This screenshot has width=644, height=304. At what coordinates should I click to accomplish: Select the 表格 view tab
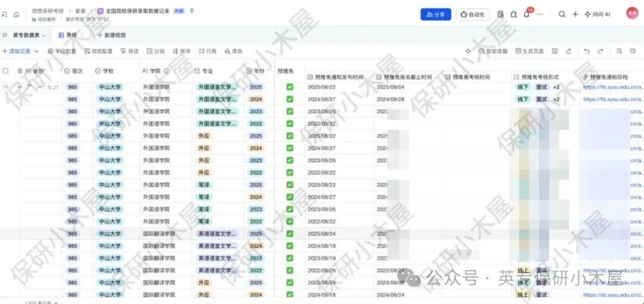68,35
